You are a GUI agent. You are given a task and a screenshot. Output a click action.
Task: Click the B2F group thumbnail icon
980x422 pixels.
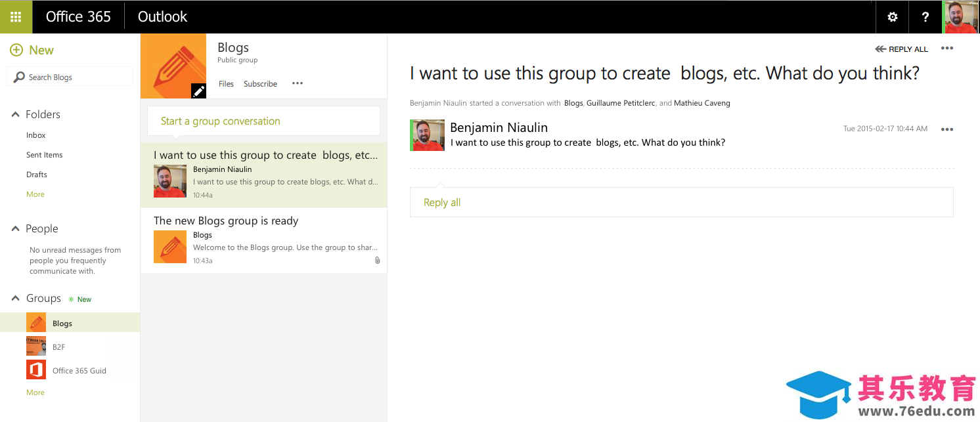point(36,346)
